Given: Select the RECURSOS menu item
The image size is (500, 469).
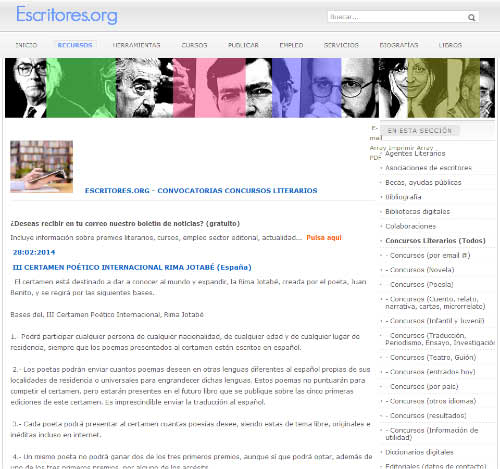Looking at the screenshot, I should 75,45.
